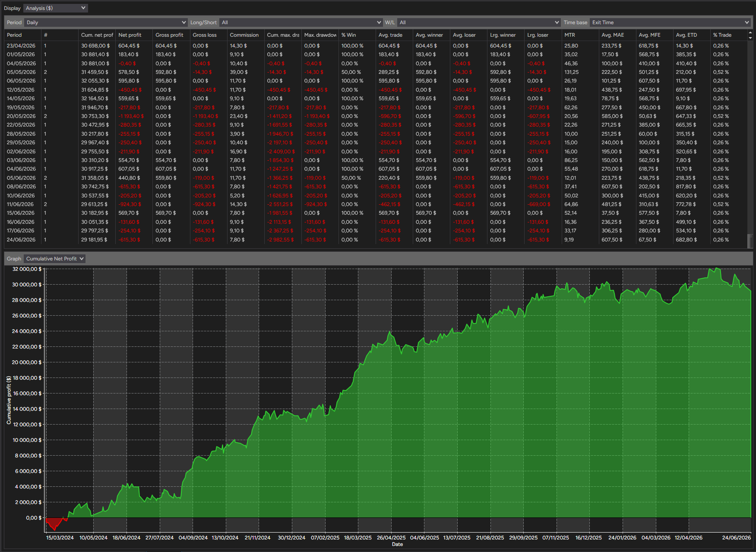Select the 03/06/2026 period row

(376, 160)
